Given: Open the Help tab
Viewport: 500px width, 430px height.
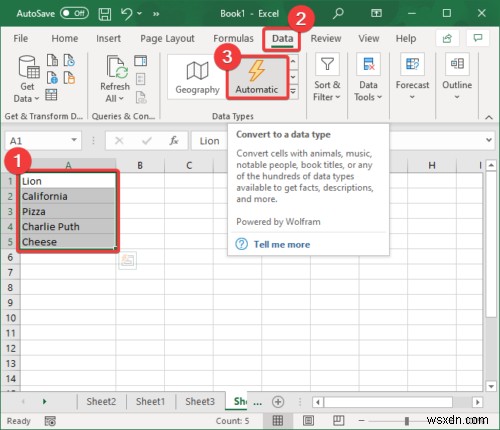Looking at the screenshot, I should 406,38.
